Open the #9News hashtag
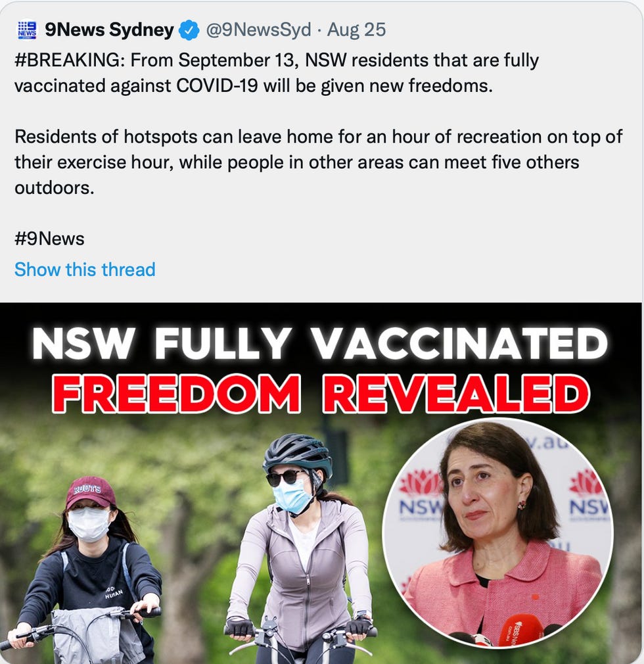Image resolution: width=644 pixels, height=664 pixels. [x=49, y=239]
